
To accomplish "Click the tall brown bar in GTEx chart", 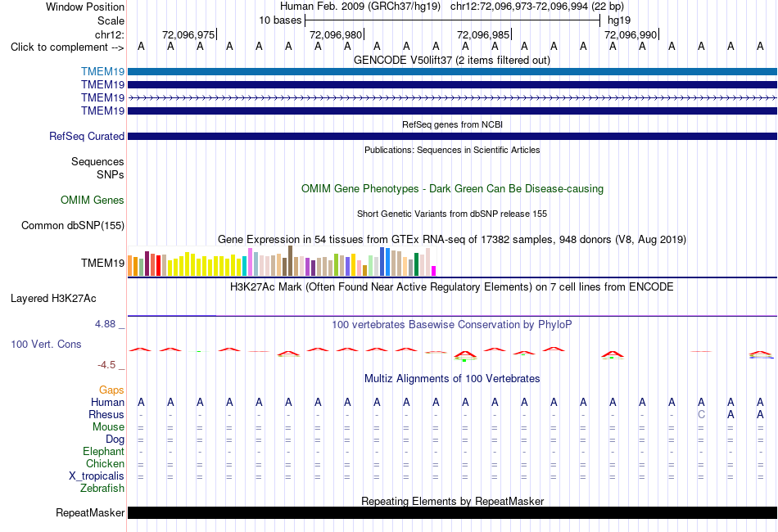I will [290, 261].
